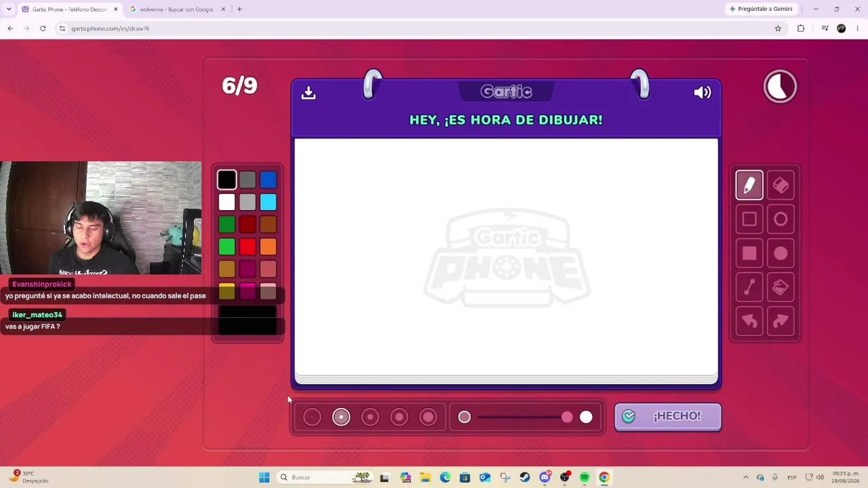Open the Chrome extensions menu
868x488 pixels.
(x=801, y=28)
